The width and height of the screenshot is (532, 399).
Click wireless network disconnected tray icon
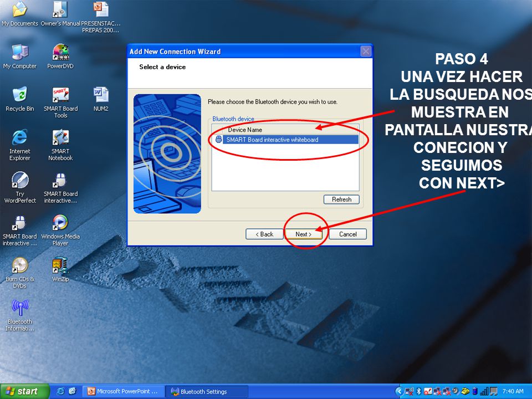pyautogui.click(x=409, y=392)
